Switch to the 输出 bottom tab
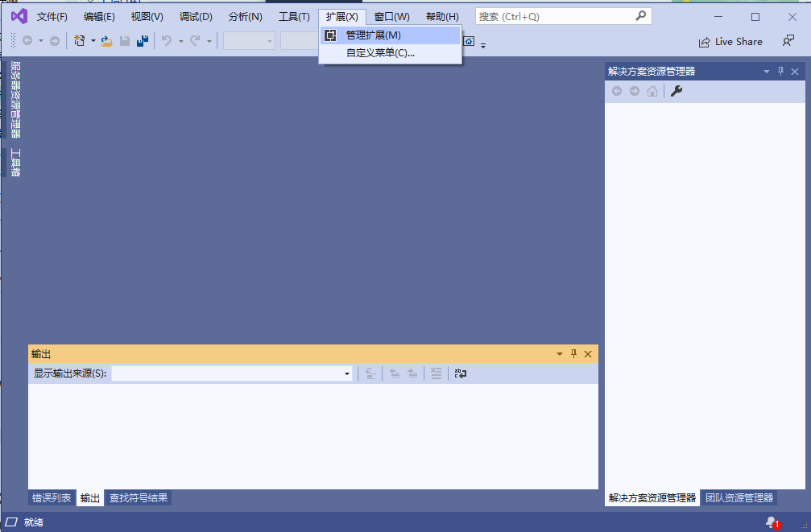Screen dimensions: 811x532 90,498
